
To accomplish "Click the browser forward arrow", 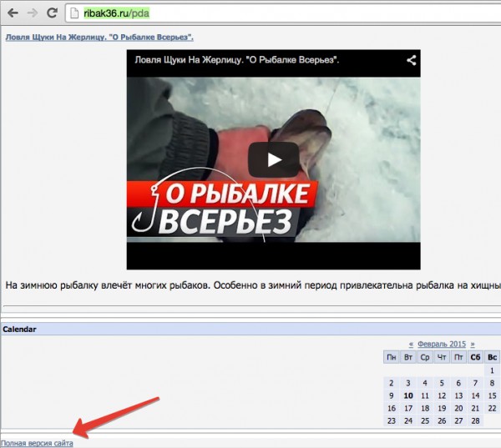I will [x=33, y=13].
